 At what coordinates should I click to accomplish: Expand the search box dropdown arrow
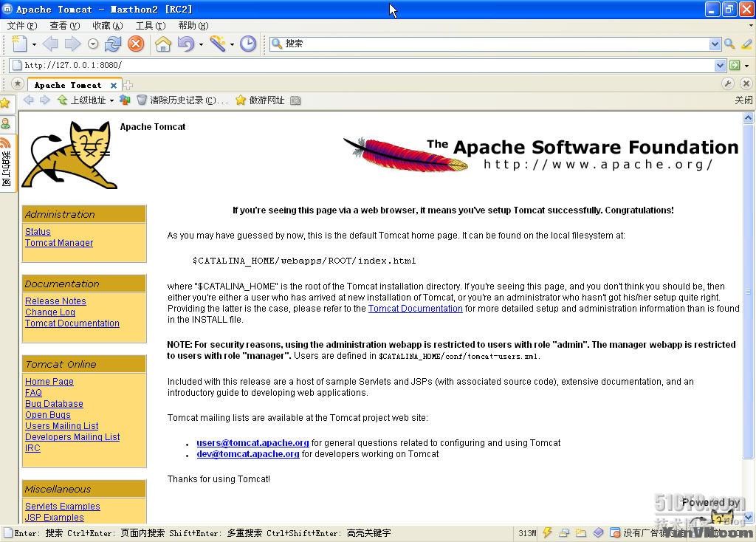pyautogui.click(x=715, y=44)
